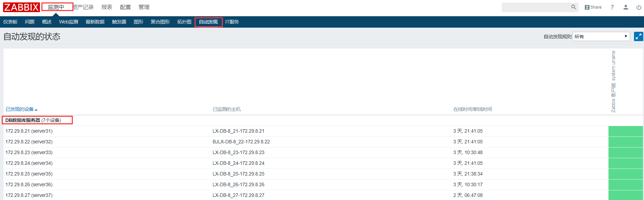Image resolution: width=644 pixels, height=200 pixels.
Task: Open host LX-DB-8_23-172.29.8.23
Action: pyautogui.click(x=238, y=152)
